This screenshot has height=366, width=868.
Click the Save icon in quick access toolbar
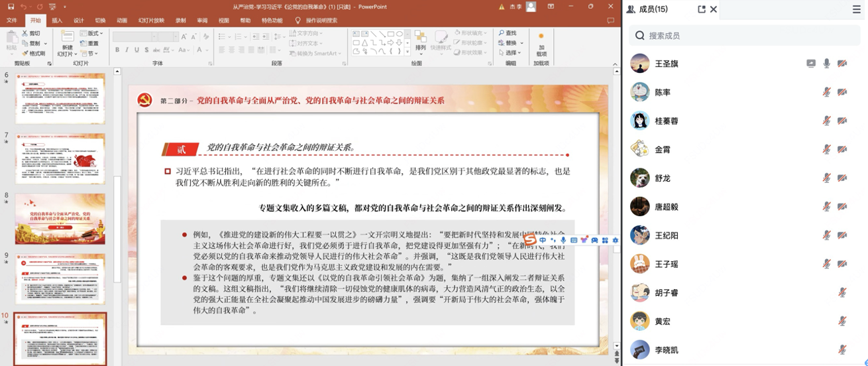click(11, 7)
